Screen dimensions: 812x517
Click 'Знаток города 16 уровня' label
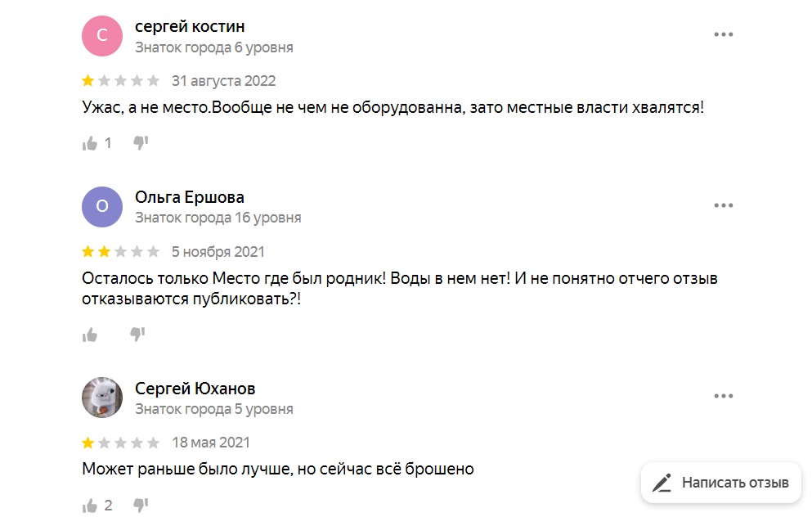click(218, 218)
